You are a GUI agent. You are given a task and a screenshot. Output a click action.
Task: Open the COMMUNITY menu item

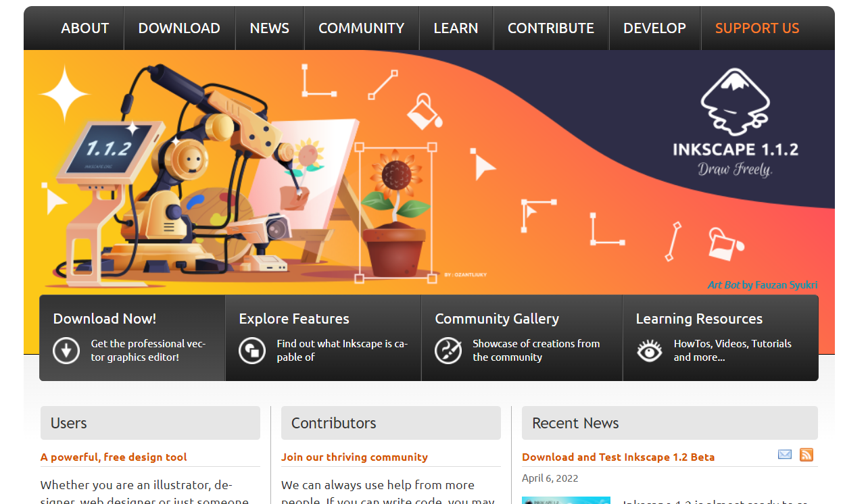point(361,28)
